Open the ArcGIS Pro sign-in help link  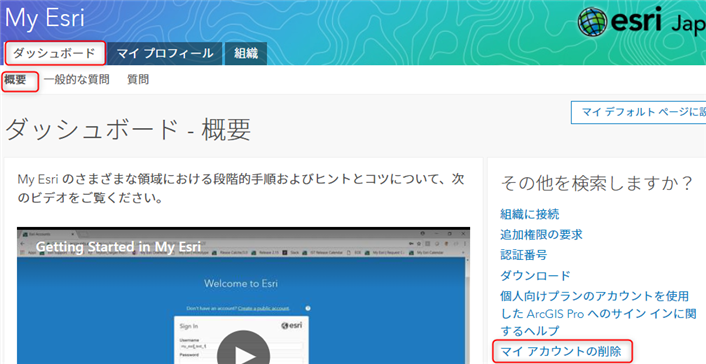(x=598, y=313)
